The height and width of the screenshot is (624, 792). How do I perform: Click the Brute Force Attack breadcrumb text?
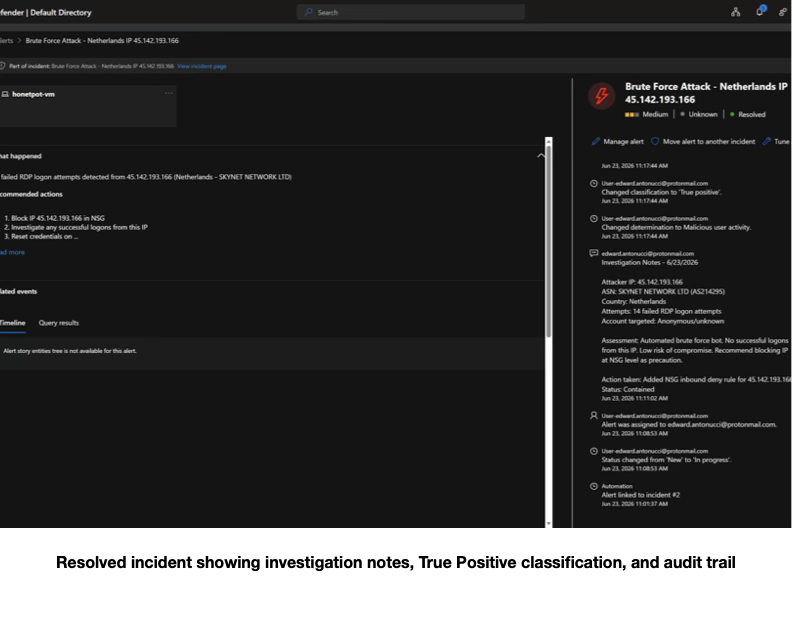click(102, 40)
